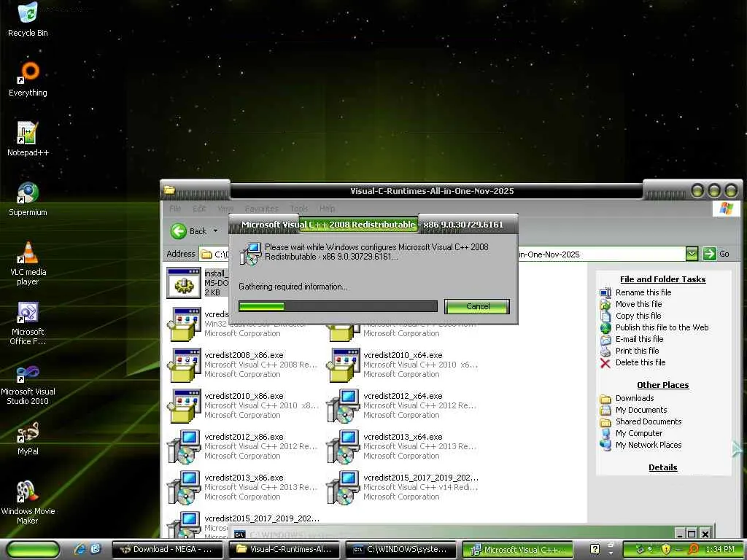Open Downloads in Other Places

click(x=635, y=398)
